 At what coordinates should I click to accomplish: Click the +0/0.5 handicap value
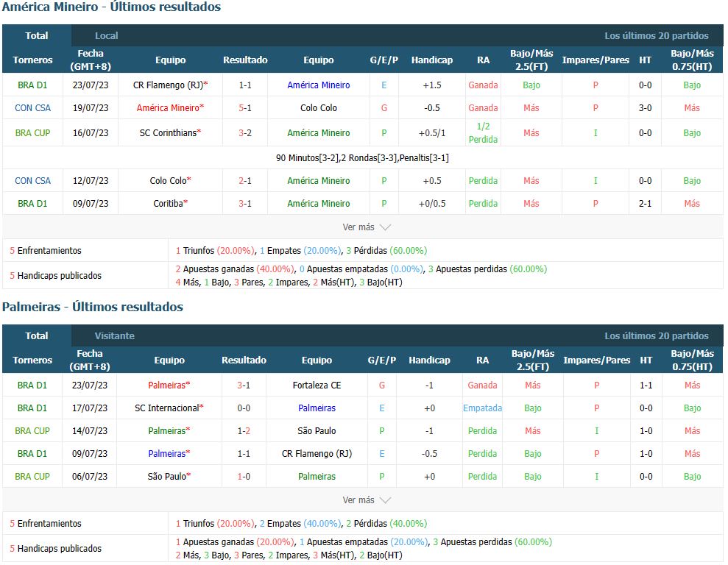point(432,203)
